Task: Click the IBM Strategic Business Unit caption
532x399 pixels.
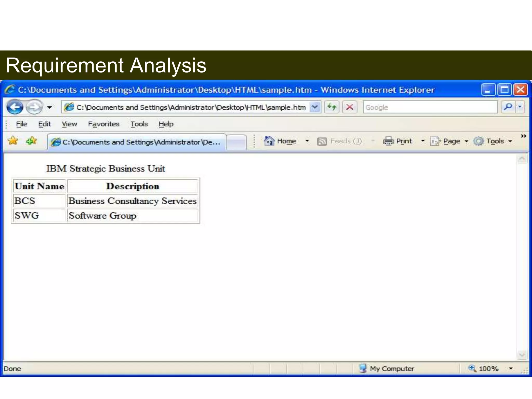Action: (105, 169)
